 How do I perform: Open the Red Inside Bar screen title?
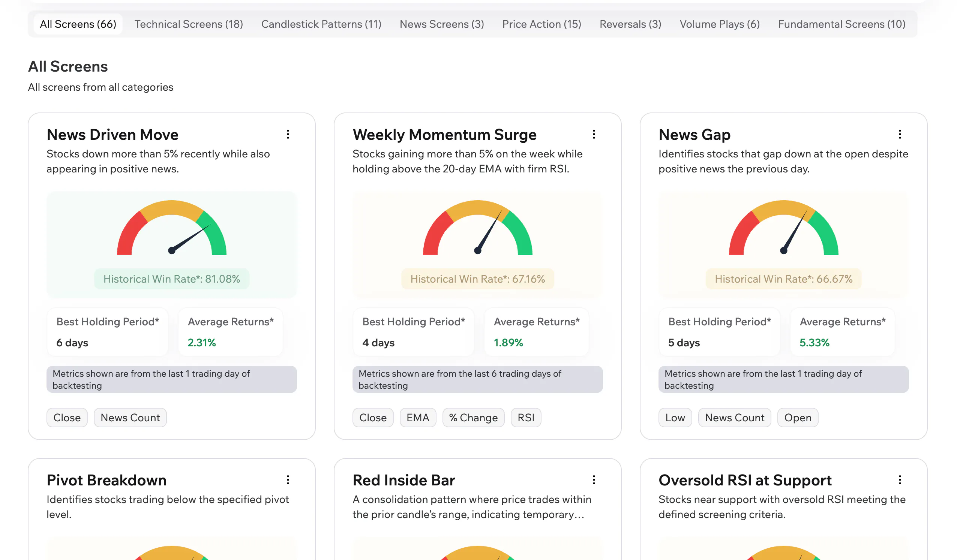click(x=403, y=480)
